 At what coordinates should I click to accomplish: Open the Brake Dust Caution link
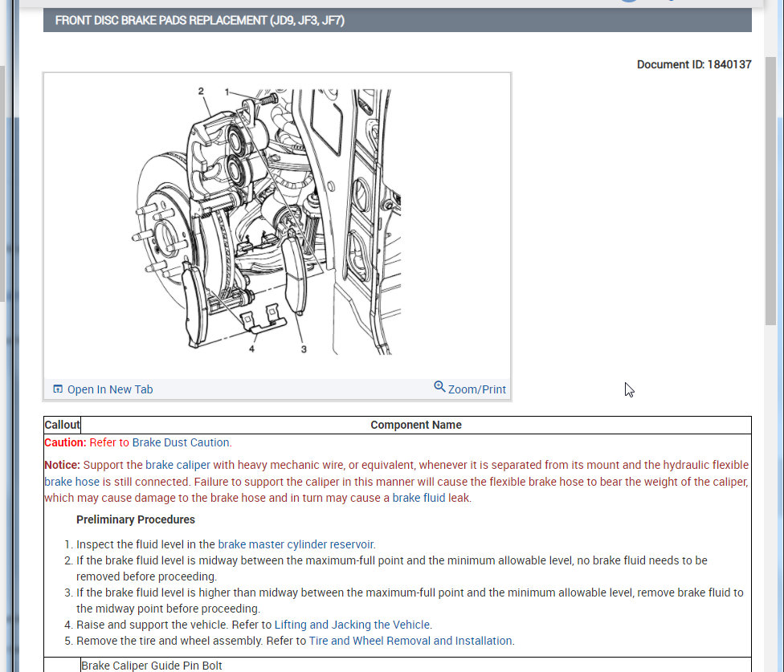point(181,442)
